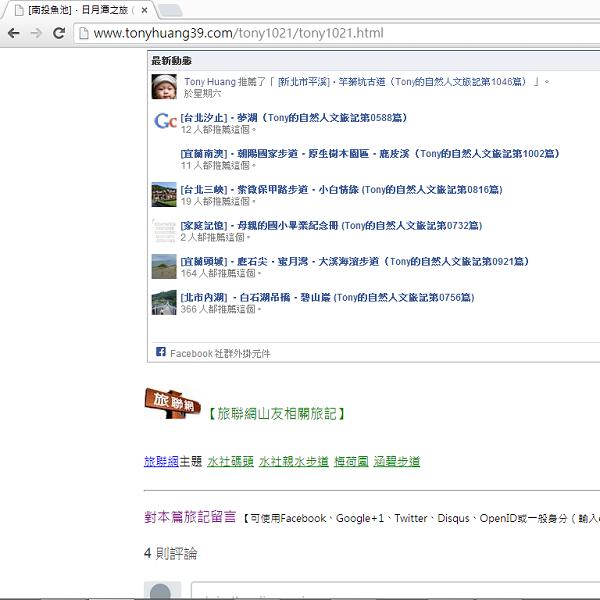Screen dimensions: 600x600
Task: Click the 涵碧步道 tag link
Action: tap(397, 462)
